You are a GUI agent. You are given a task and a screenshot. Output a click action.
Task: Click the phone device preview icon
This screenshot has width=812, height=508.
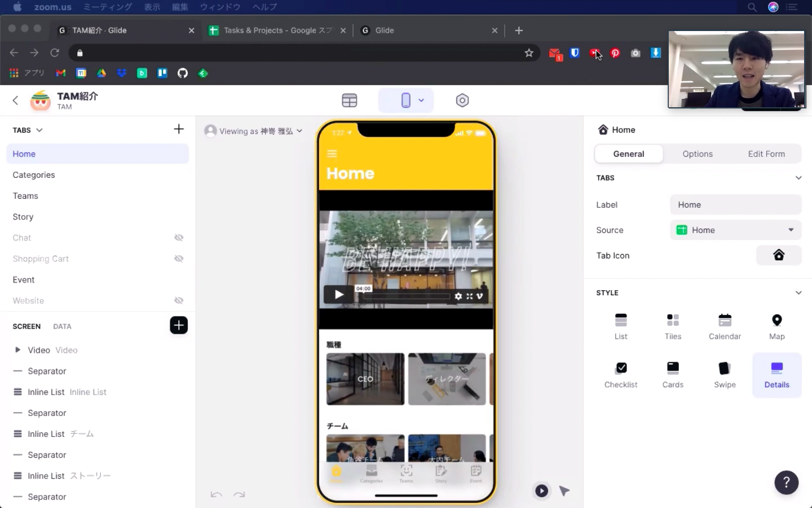point(405,100)
